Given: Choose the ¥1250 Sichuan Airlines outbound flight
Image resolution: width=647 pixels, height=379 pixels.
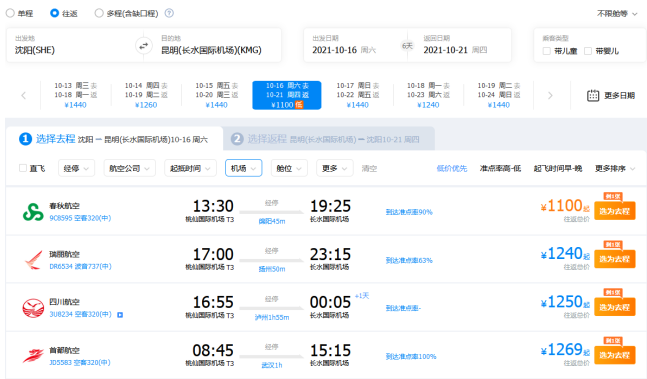Looking at the screenshot, I should [x=614, y=307].
